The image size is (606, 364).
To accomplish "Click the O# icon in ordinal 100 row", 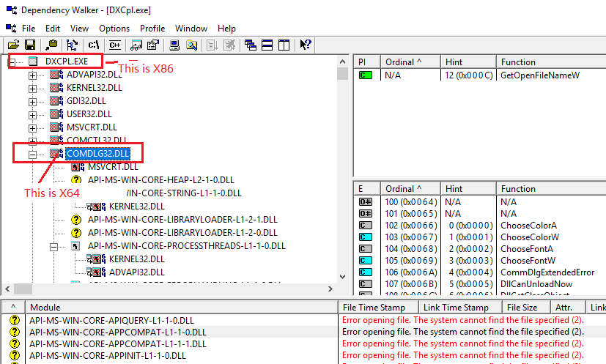I will click(365, 202).
